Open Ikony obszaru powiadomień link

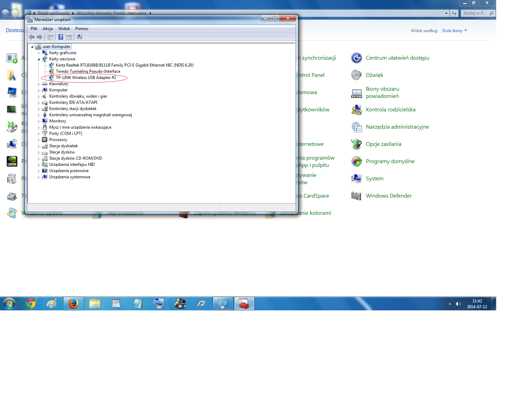click(x=382, y=92)
